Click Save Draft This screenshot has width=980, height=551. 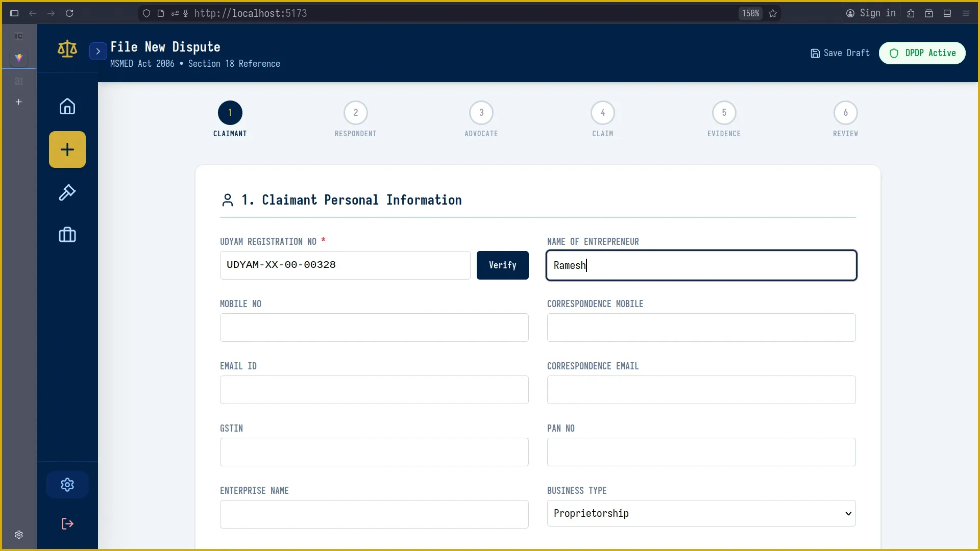coord(839,53)
